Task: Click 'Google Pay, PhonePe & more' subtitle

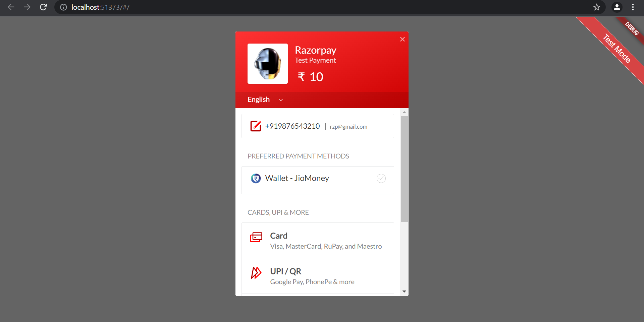Action: tap(312, 282)
